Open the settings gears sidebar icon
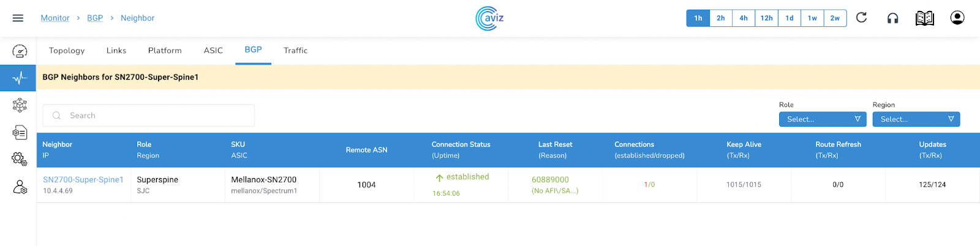The width and height of the screenshot is (980, 246). click(20, 160)
